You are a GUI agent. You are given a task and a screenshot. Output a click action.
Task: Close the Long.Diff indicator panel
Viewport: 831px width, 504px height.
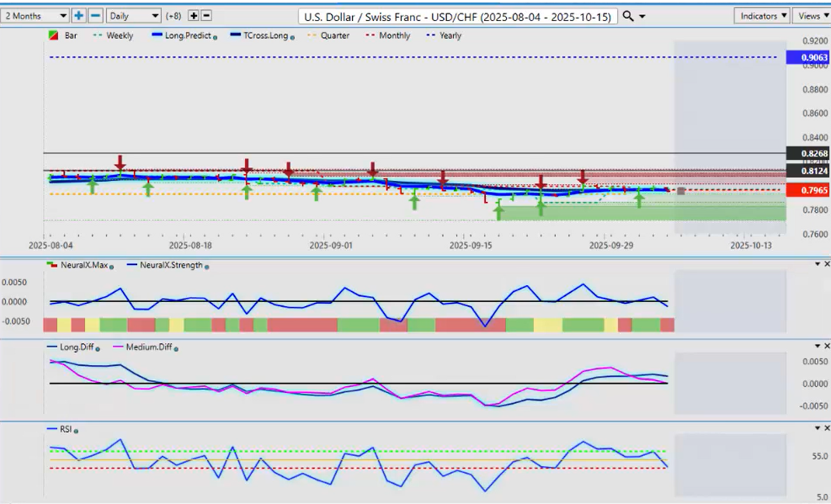tap(827, 346)
